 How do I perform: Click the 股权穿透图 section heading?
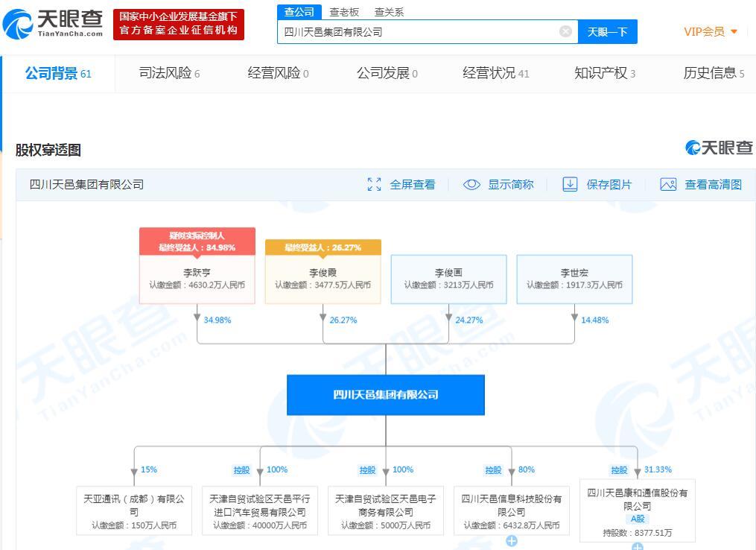coord(48,150)
